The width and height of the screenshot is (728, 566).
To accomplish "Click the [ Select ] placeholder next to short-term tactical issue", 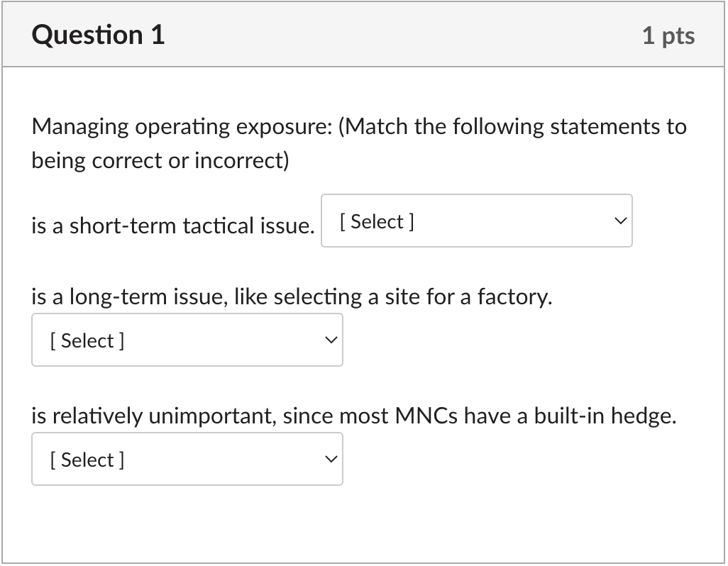I will (377, 222).
